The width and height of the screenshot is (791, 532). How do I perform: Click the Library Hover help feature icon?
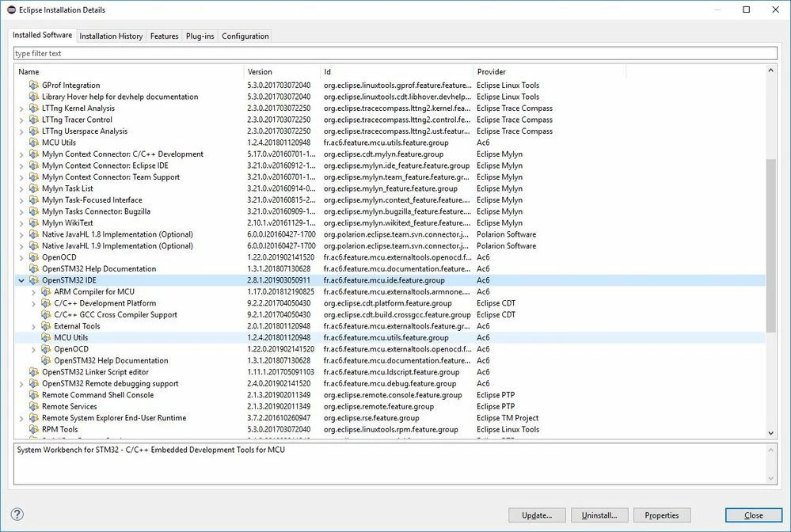tap(34, 97)
